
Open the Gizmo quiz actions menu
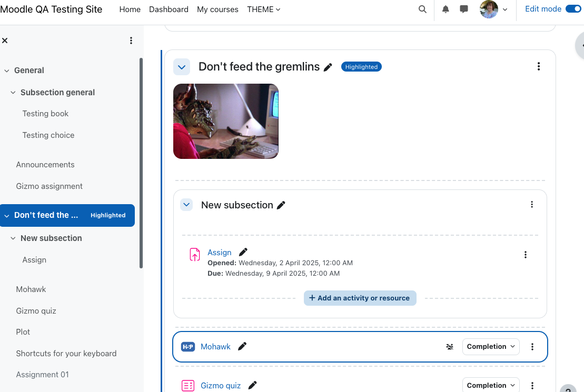click(532, 385)
